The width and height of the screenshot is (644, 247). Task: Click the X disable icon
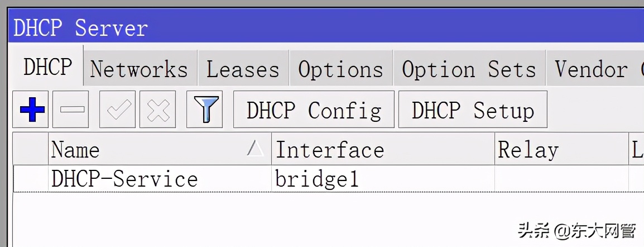[x=158, y=110]
